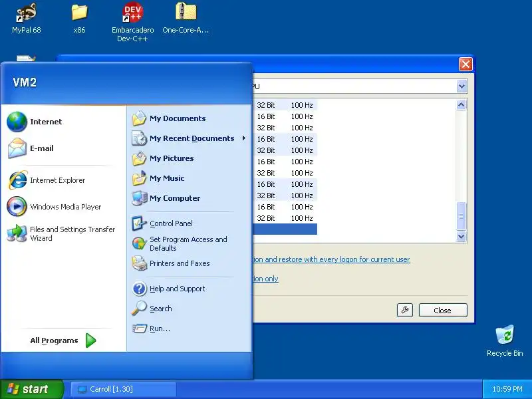The image size is (532, 399).
Task: Select the last 32 Bit 100 Hz row
Action: pyautogui.click(x=285, y=218)
